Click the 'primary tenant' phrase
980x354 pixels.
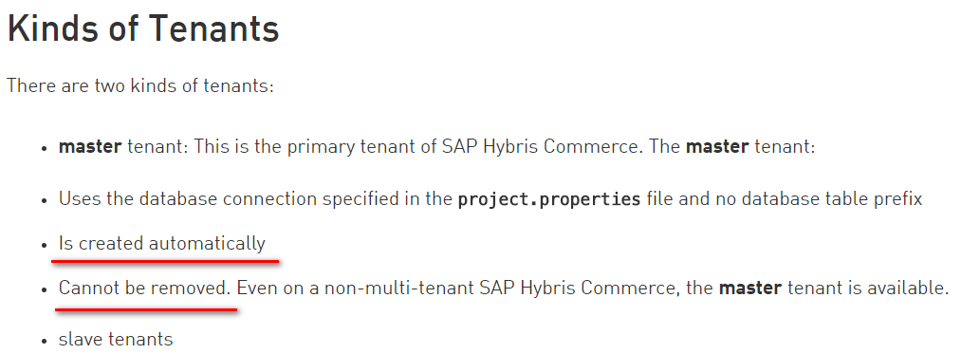[x=317, y=147]
